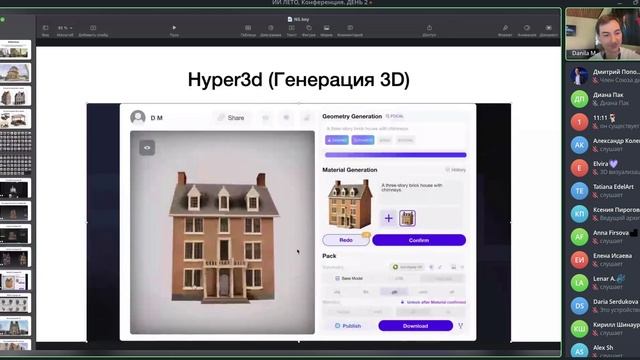The image size is (640, 360).
Task: Click the Material Generation prompt text box
Action: click(x=421, y=193)
